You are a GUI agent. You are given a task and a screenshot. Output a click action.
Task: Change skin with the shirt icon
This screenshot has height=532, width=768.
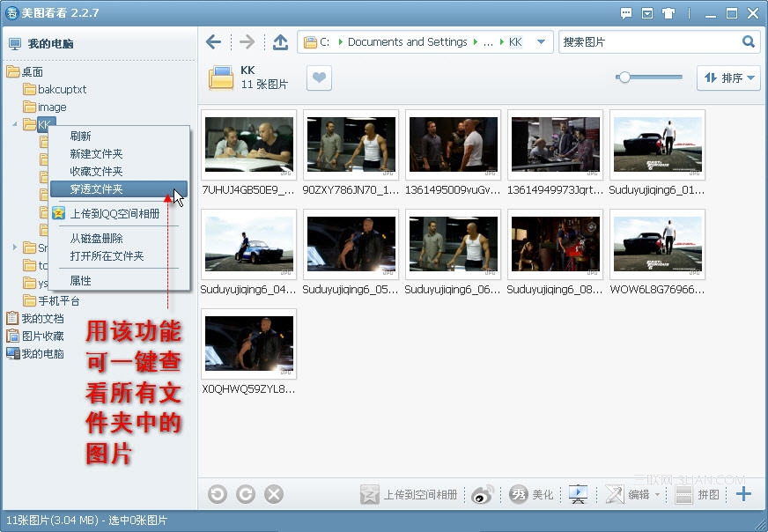pos(668,13)
